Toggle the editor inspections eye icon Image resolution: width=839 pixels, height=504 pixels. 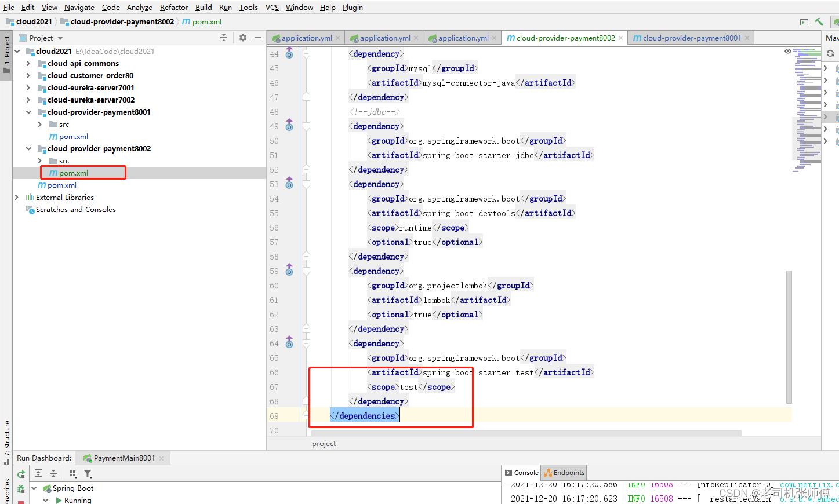[x=788, y=51]
